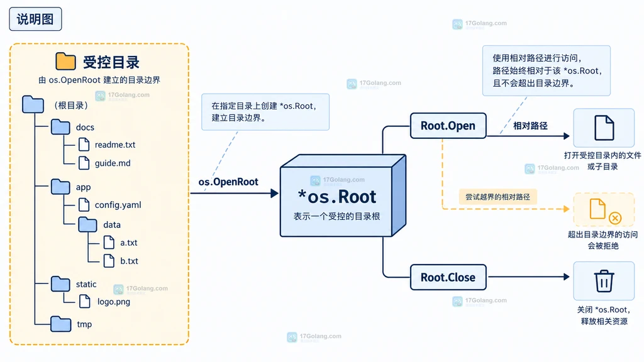Image resolution: width=644 pixels, height=362 pixels.
Task: Click the app folder name
Action: (84, 187)
